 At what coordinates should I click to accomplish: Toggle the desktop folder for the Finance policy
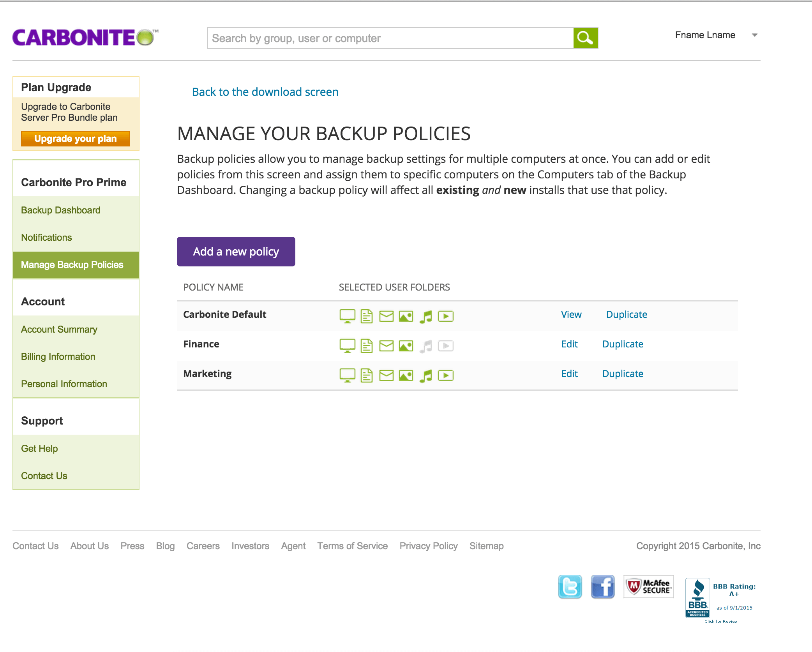pos(347,345)
